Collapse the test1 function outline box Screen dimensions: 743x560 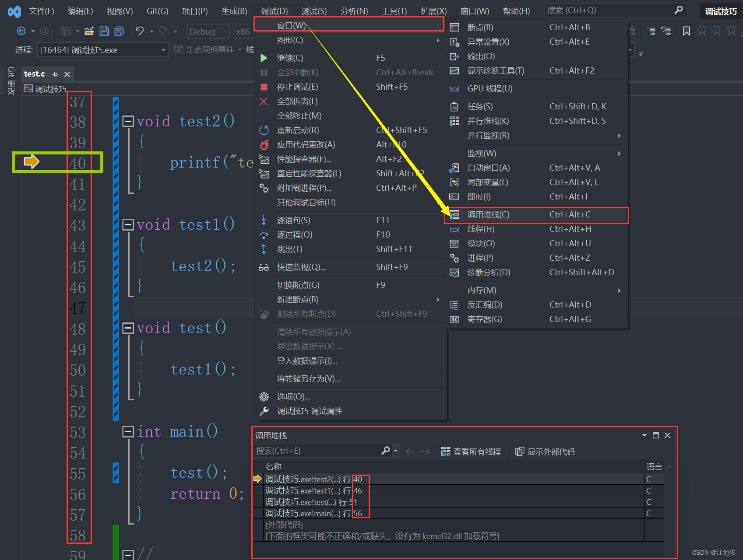pos(128,225)
